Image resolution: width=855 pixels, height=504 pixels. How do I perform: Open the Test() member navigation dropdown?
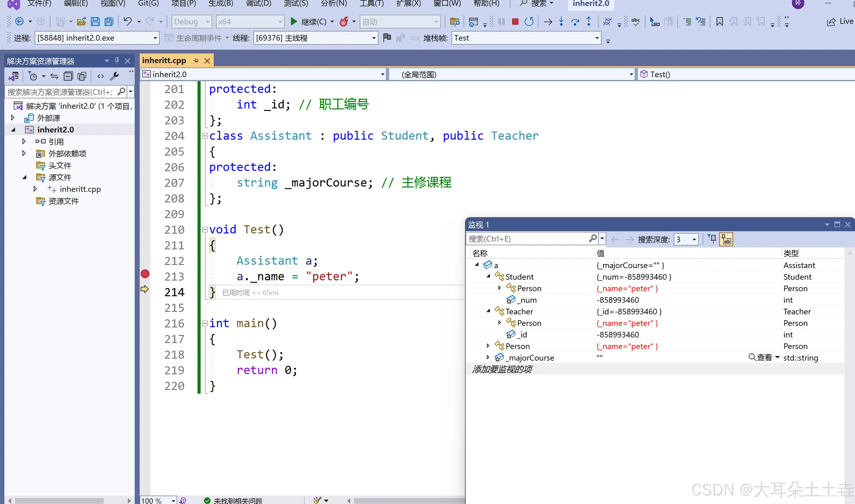(746, 74)
